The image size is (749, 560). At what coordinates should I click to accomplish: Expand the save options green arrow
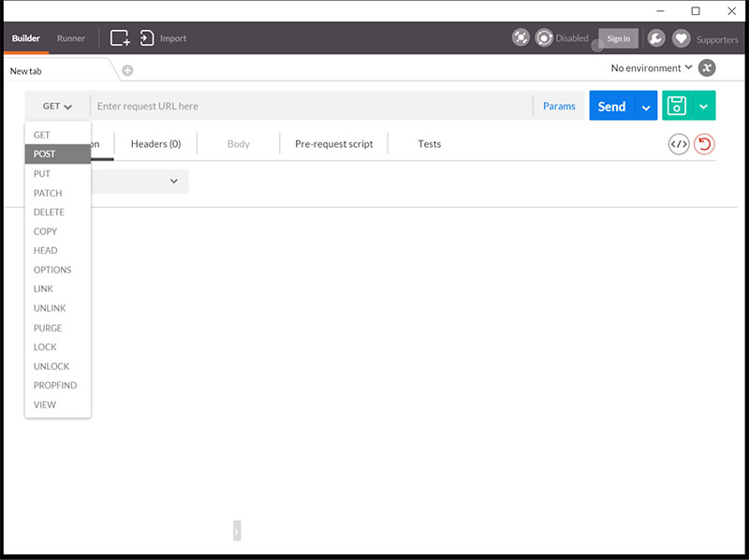coord(703,106)
